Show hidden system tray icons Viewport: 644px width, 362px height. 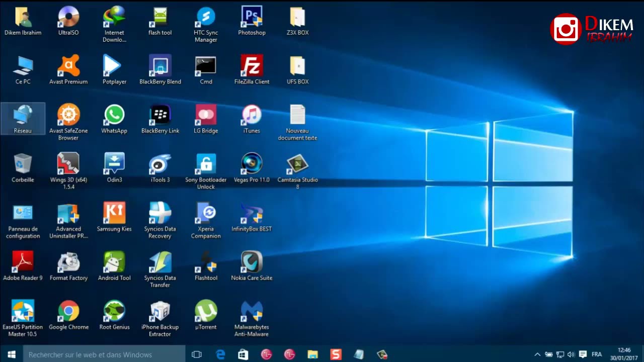537,354
